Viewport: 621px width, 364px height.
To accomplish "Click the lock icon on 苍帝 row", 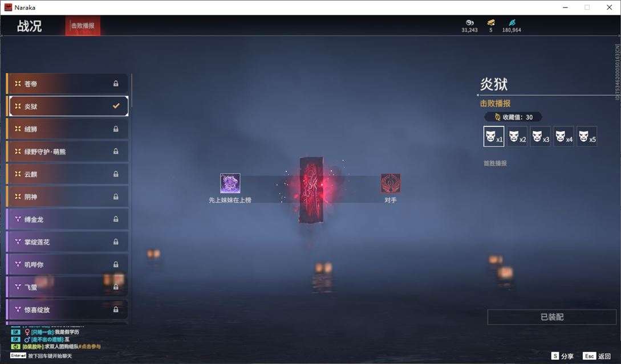I will tap(116, 84).
